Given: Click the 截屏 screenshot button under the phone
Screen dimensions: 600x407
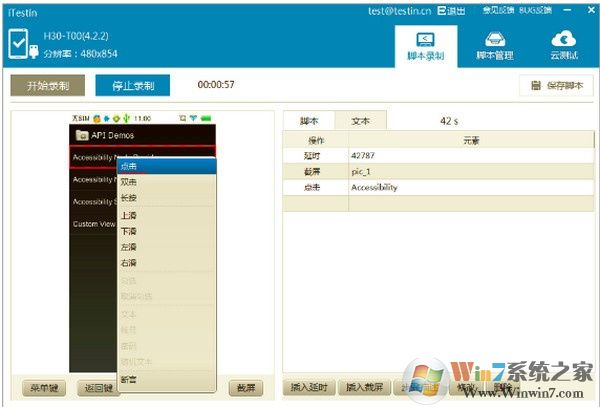Looking at the screenshot, I should click(246, 388).
